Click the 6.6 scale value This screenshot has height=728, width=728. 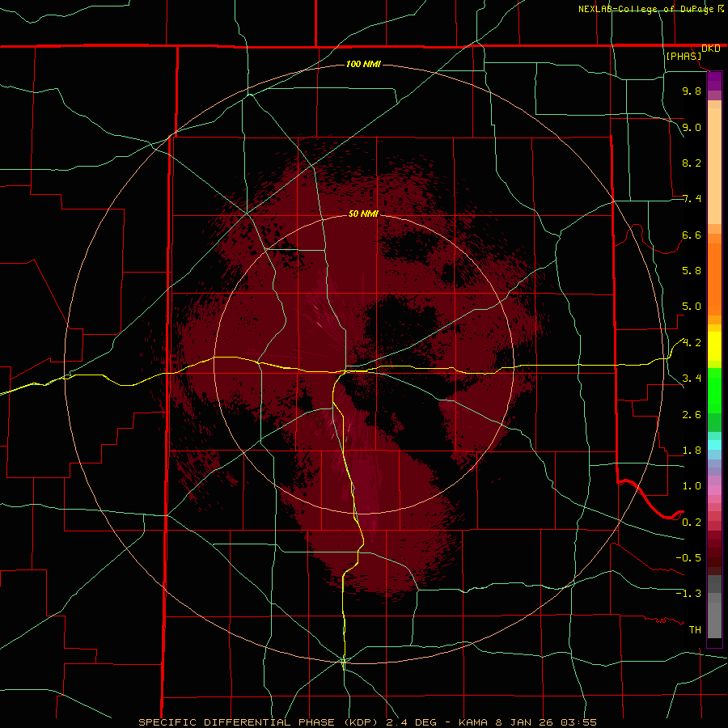click(x=692, y=235)
